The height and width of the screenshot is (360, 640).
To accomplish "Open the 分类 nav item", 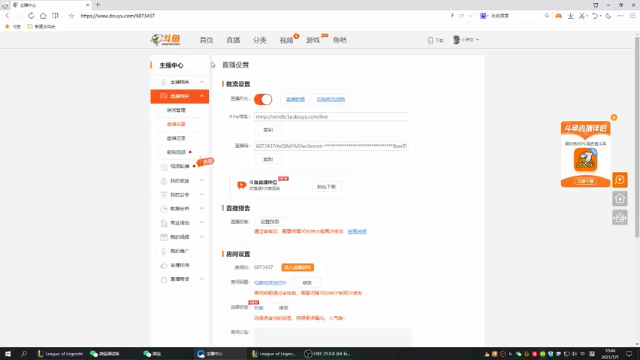I will [260, 40].
